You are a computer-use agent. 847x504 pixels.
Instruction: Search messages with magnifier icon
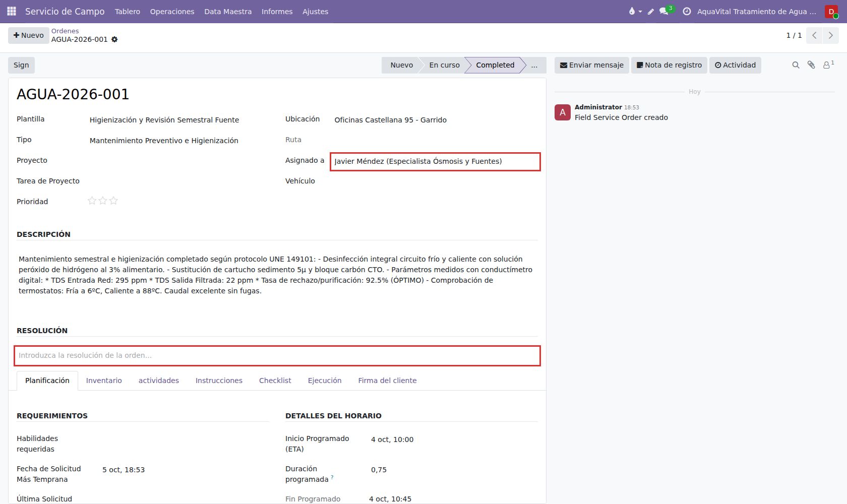[796, 65]
